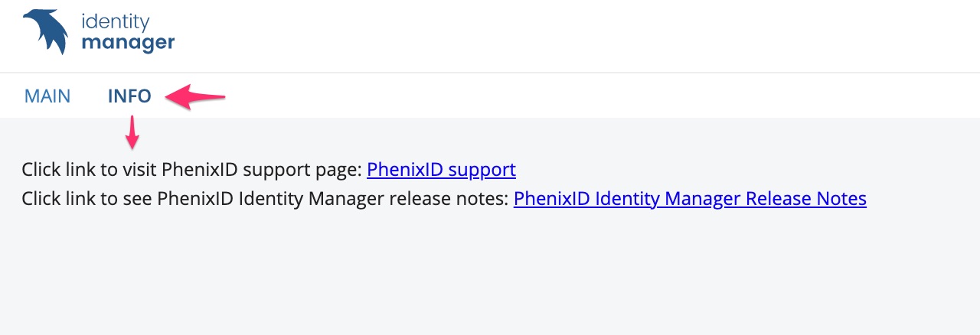
Task: Click the PhenixID bird logo icon
Action: (x=46, y=31)
